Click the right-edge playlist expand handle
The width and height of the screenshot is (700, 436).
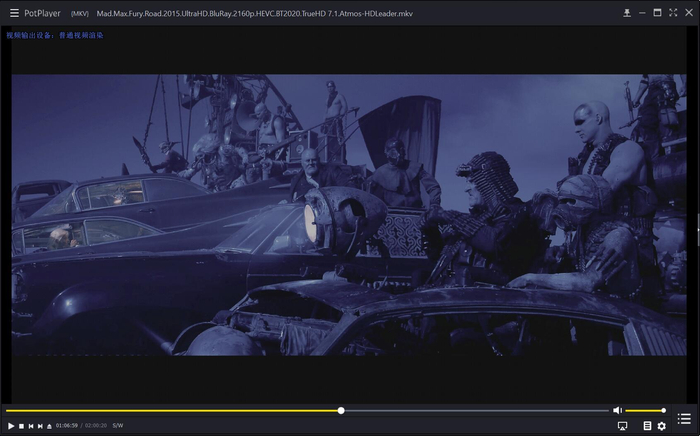tap(699, 231)
